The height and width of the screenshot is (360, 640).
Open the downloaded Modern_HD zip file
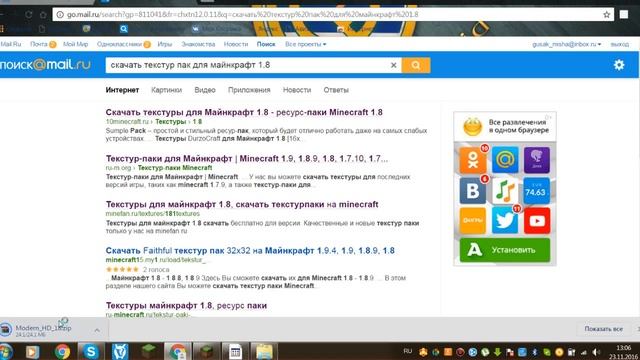tap(43, 328)
